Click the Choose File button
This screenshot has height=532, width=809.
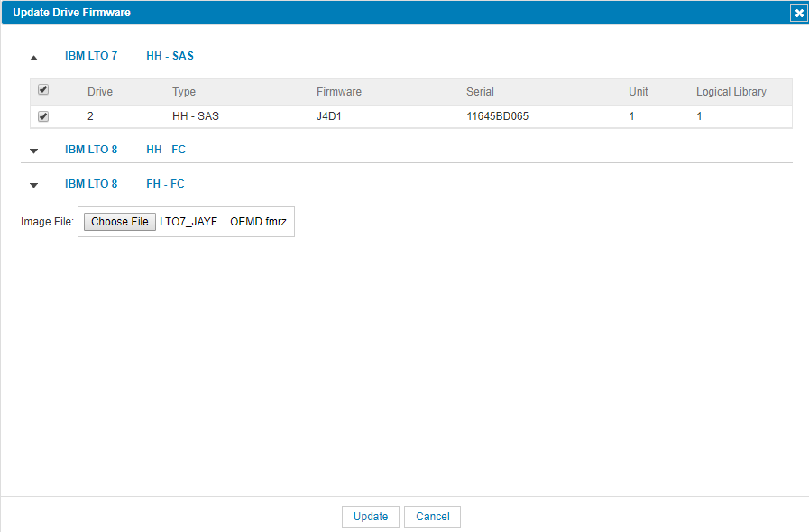click(120, 222)
